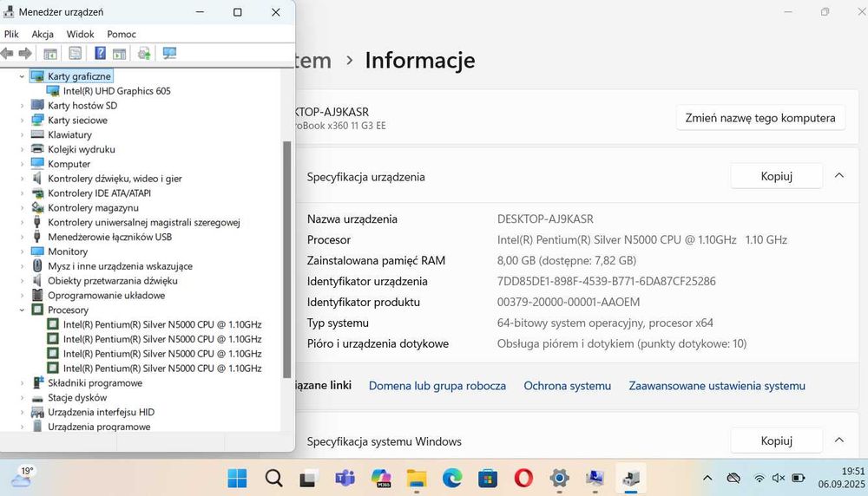Select the first Pentium Silver N5000 processor entry
This screenshot has width=868, height=496.
(161, 324)
